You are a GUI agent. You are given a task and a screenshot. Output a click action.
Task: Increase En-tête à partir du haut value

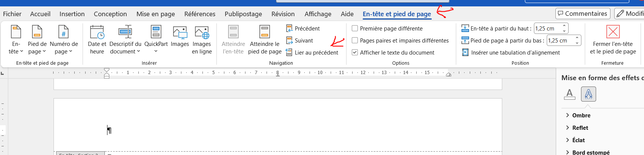tap(564, 26)
